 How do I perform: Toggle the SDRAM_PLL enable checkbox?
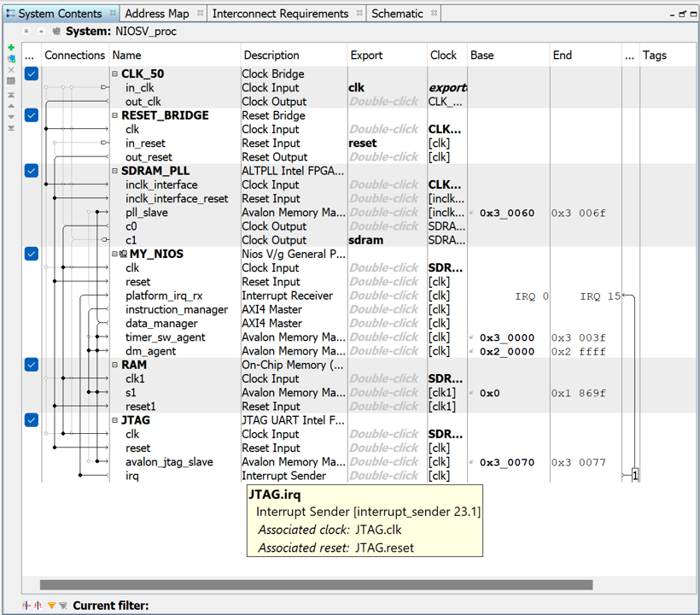point(32,171)
